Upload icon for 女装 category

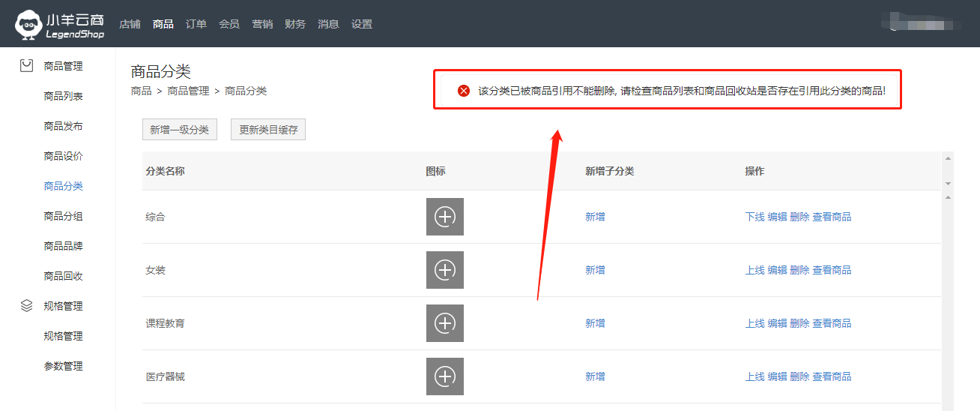(x=445, y=270)
